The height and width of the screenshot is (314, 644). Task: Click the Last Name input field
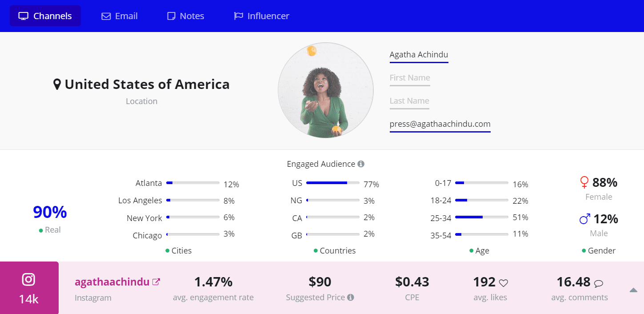click(x=409, y=101)
